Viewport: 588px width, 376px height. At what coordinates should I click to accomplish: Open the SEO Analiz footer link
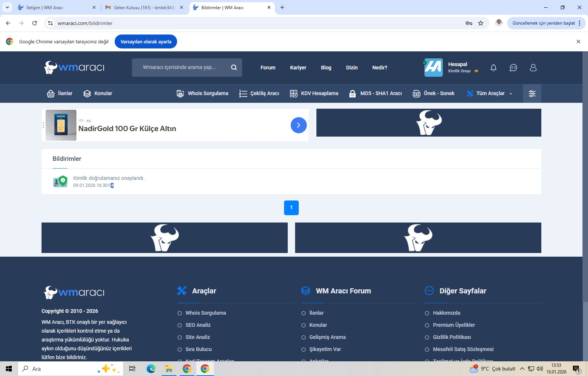click(198, 325)
